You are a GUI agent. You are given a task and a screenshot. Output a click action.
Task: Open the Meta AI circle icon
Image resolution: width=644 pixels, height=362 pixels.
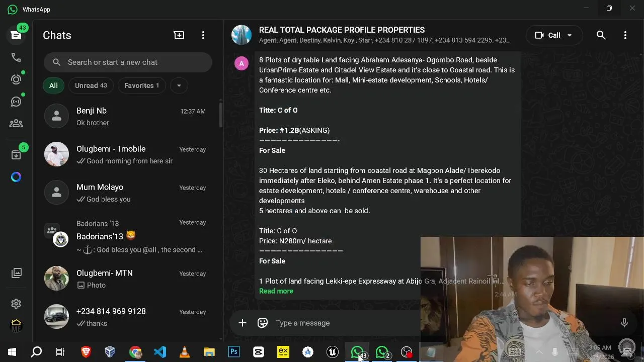(16, 177)
